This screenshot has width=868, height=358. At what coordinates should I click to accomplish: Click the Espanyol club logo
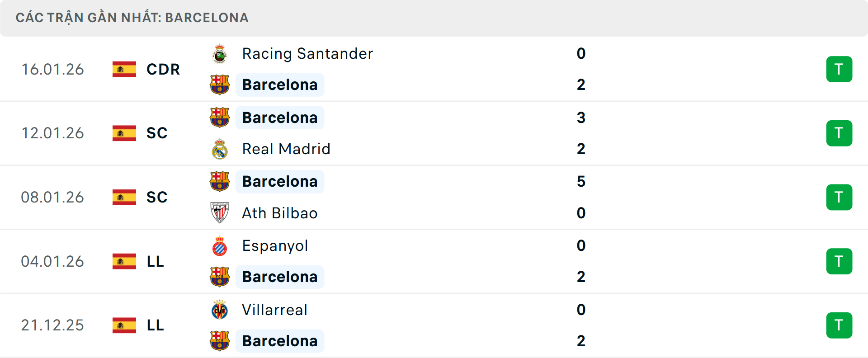[x=220, y=245]
